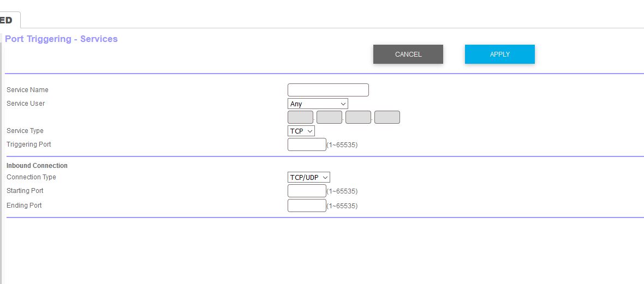Click the CANCEL button
Image resolution: width=644 pixels, height=284 pixels.
click(x=408, y=54)
